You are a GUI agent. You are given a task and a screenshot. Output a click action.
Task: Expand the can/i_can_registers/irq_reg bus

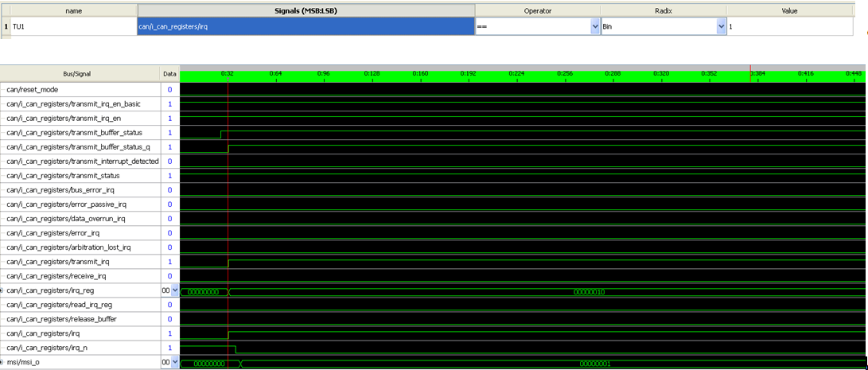pos(2,290)
